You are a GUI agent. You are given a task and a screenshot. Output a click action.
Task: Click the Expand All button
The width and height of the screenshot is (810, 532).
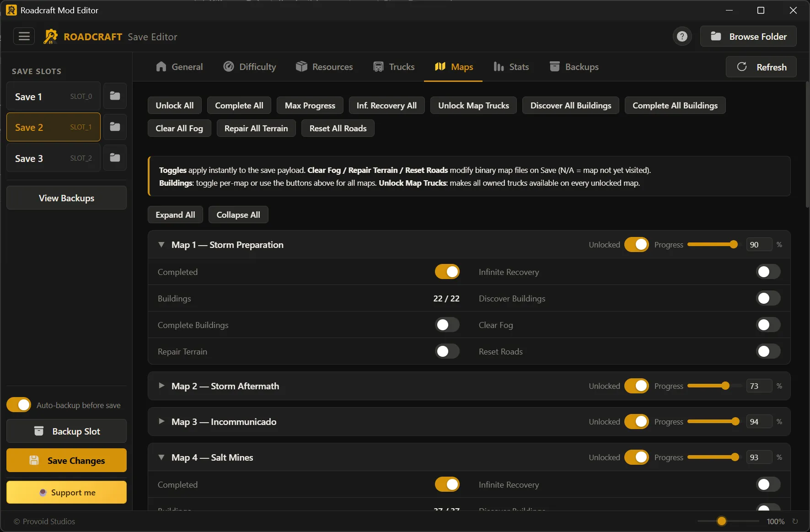tap(175, 215)
